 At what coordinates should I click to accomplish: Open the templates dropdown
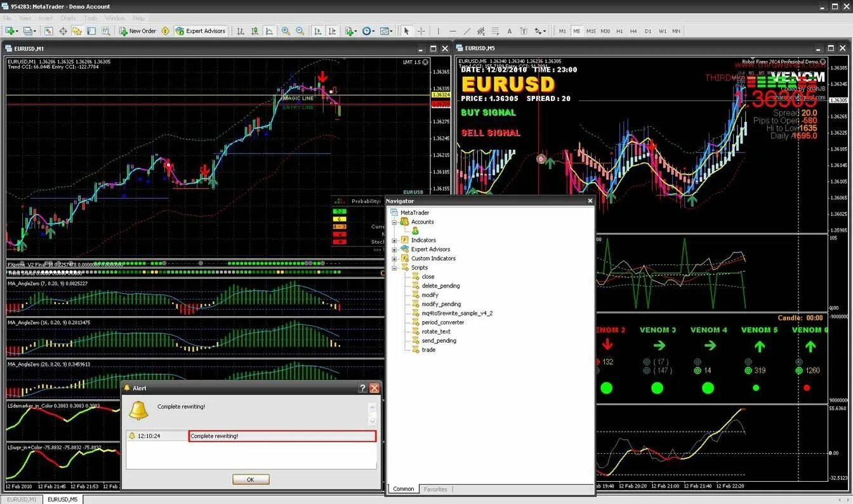(x=387, y=31)
